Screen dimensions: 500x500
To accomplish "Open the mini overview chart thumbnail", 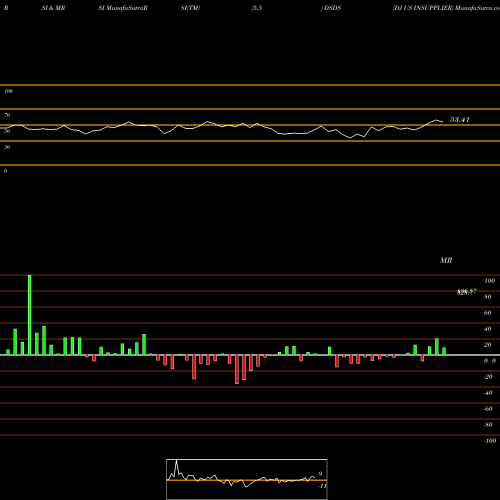I will pos(247,479).
